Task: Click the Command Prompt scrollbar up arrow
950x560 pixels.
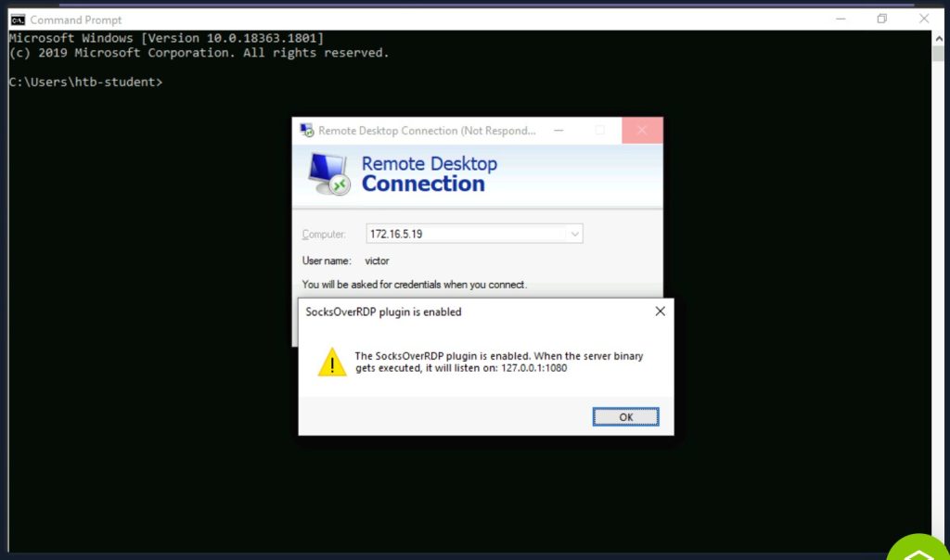Action: 939,38
